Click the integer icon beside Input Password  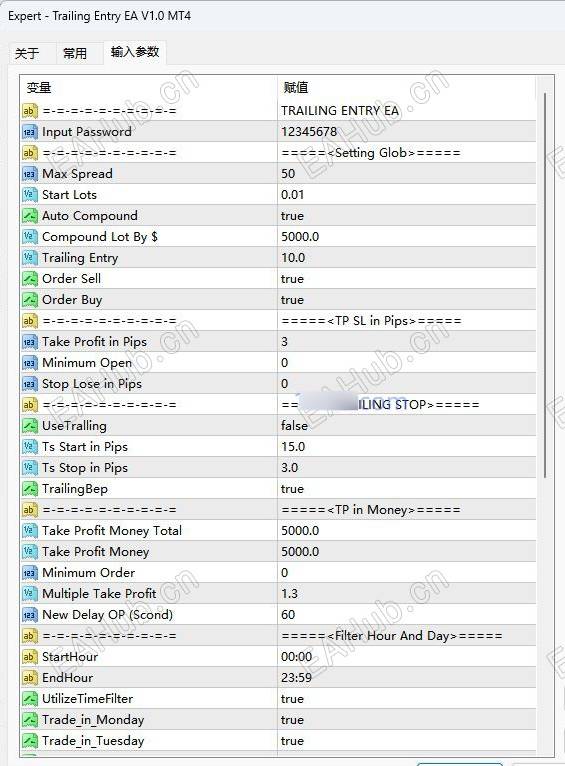click(x=30, y=132)
